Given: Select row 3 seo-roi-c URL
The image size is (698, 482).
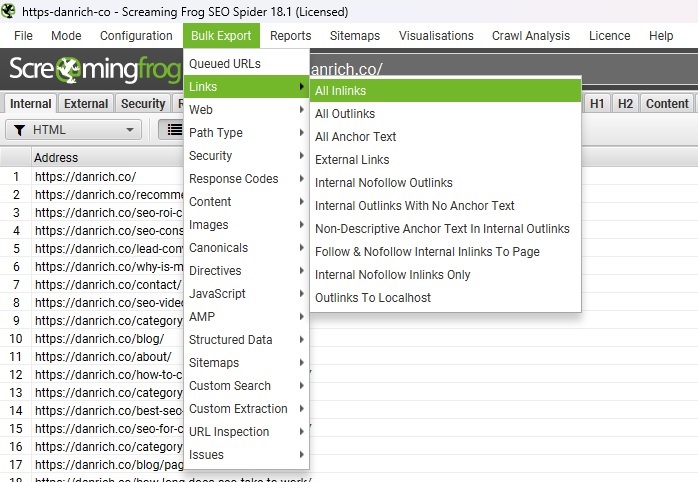Looking at the screenshot, I should coord(109,213).
